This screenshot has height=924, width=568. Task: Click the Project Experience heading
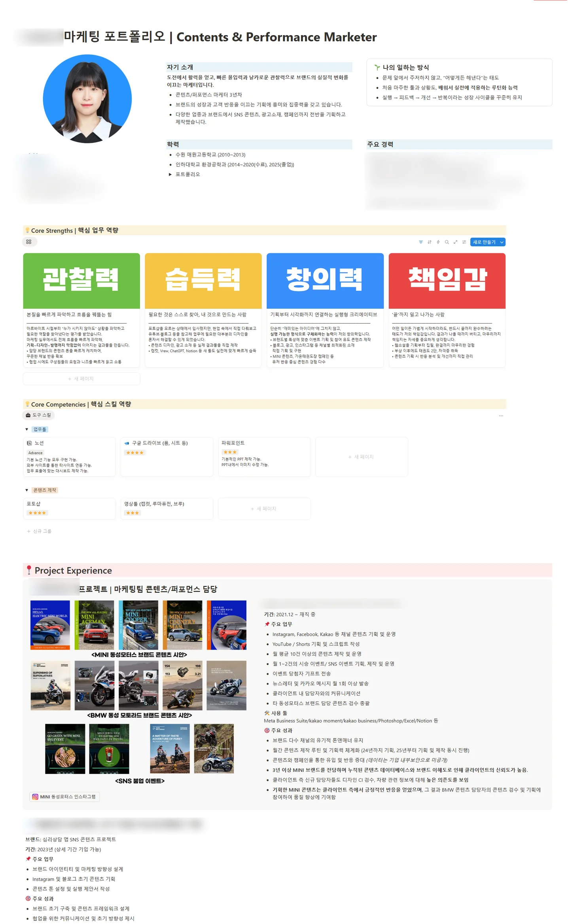[73, 570]
